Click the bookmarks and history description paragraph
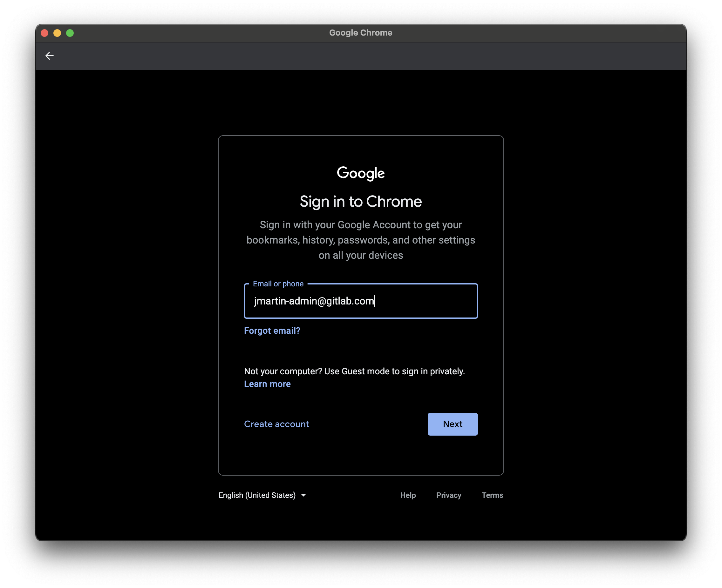Viewport: 722px width, 588px height. coord(361,240)
